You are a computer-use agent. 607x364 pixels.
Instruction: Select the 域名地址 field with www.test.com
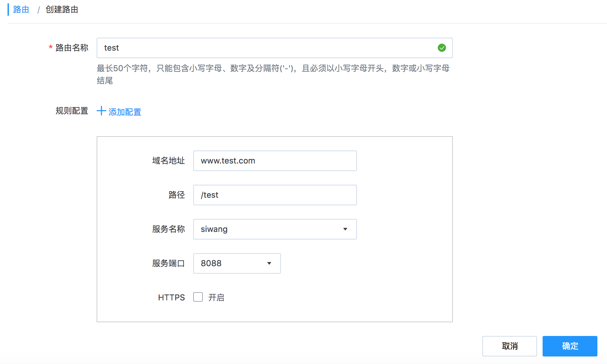pos(275,161)
